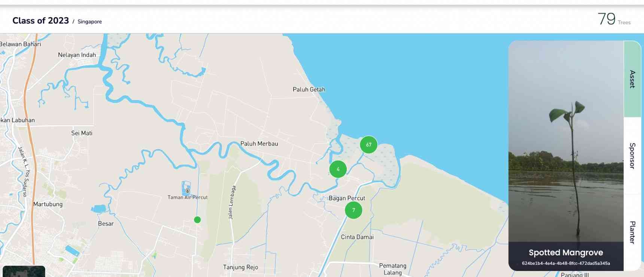Show the Planter tab

[632, 232]
